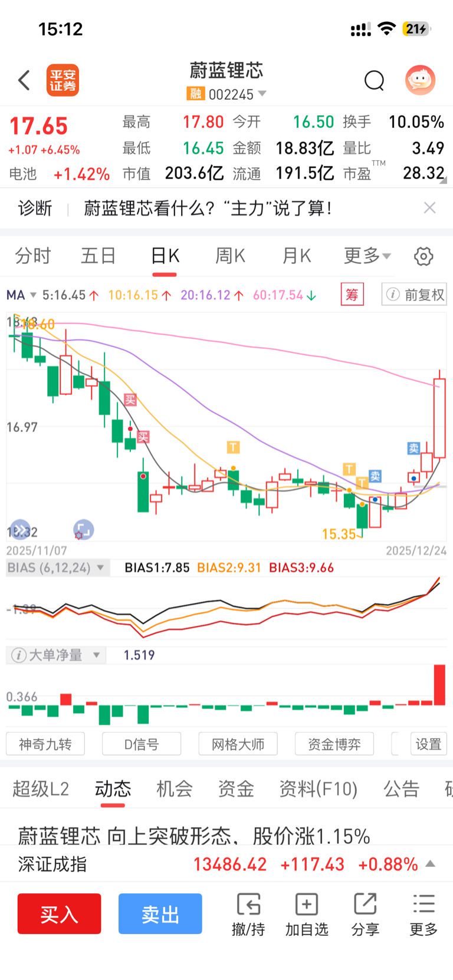Tap the tall red 大单净量 bar
453x980 pixels.
pyautogui.click(x=439, y=684)
